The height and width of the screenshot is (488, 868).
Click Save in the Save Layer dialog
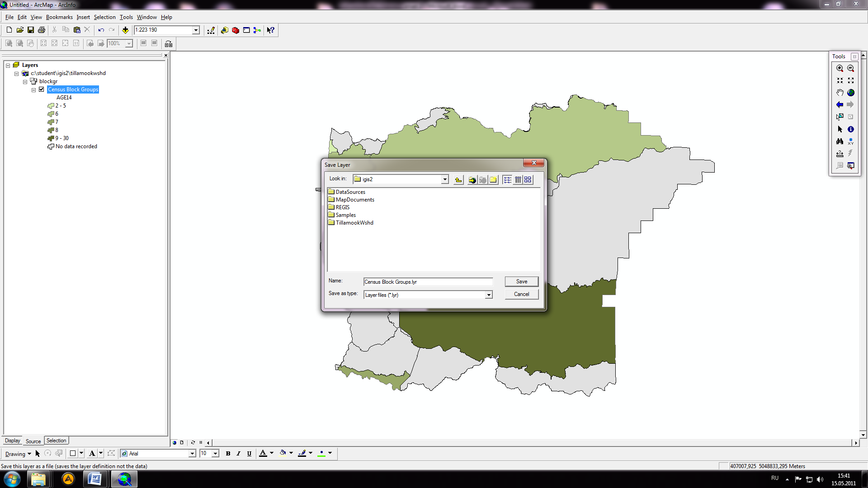pos(522,282)
